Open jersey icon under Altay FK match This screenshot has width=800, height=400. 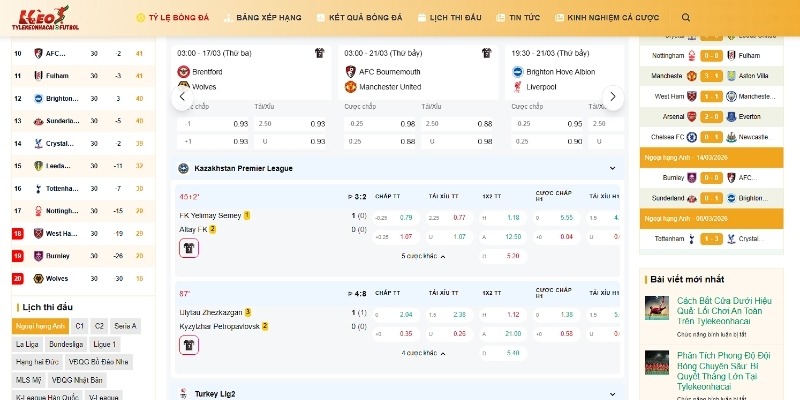[x=189, y=247]
